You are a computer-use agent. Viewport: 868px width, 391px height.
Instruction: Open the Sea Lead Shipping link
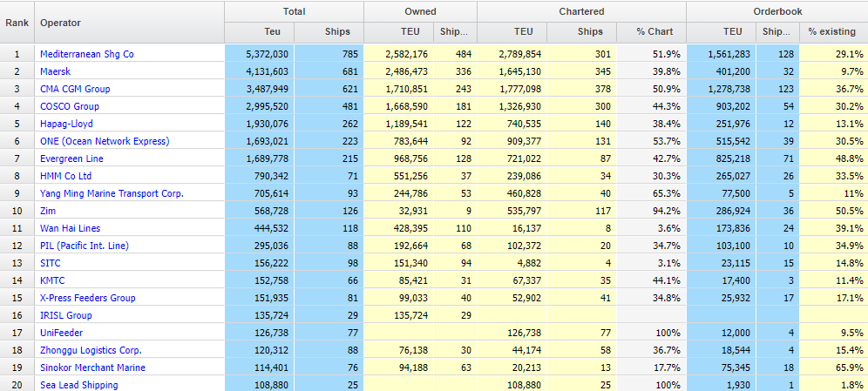click(78, 385)
